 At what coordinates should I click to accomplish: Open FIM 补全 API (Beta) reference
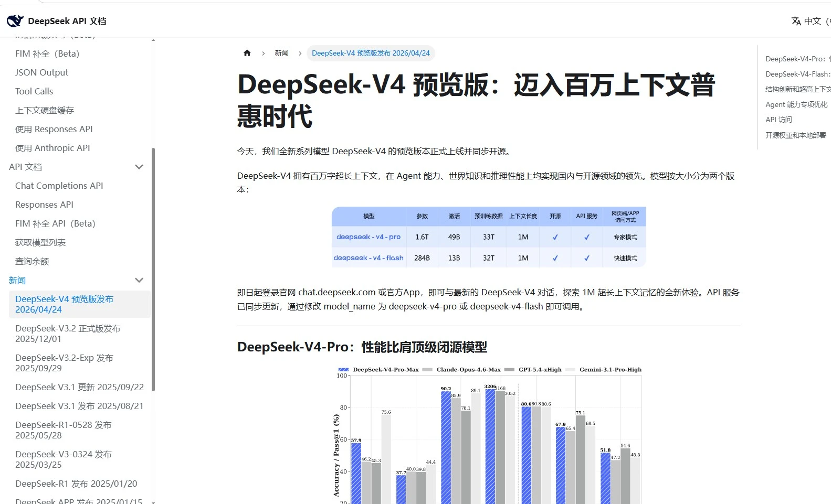55,223
